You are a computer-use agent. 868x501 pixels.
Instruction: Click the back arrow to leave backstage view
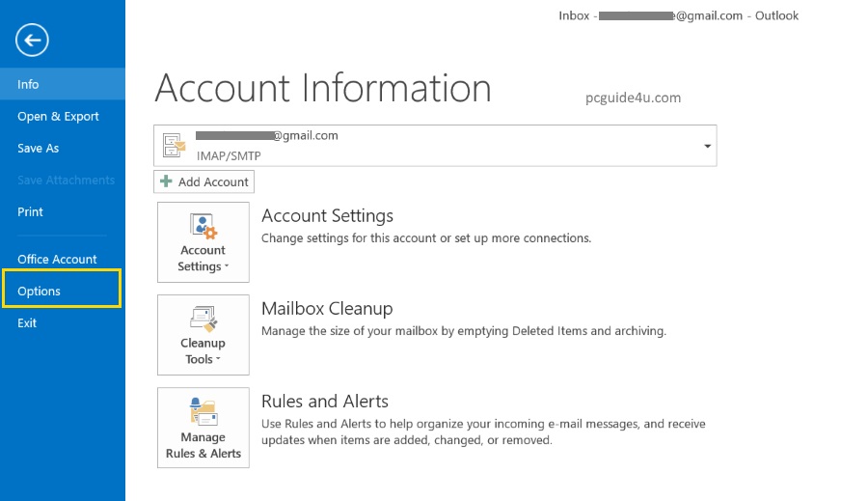coord(33,40)
